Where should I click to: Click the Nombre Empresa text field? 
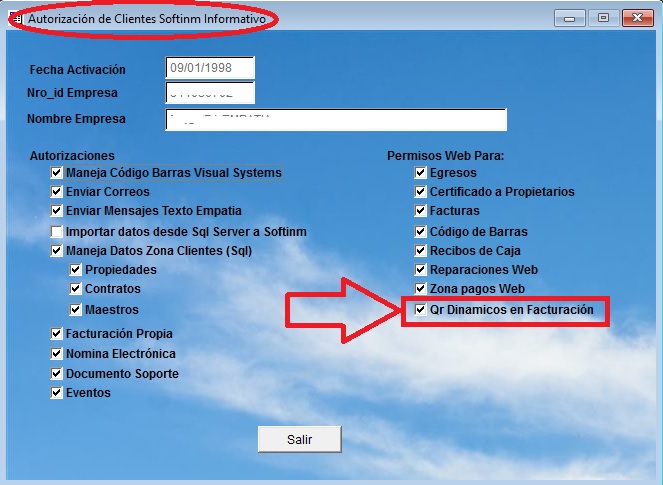(336, 119)
